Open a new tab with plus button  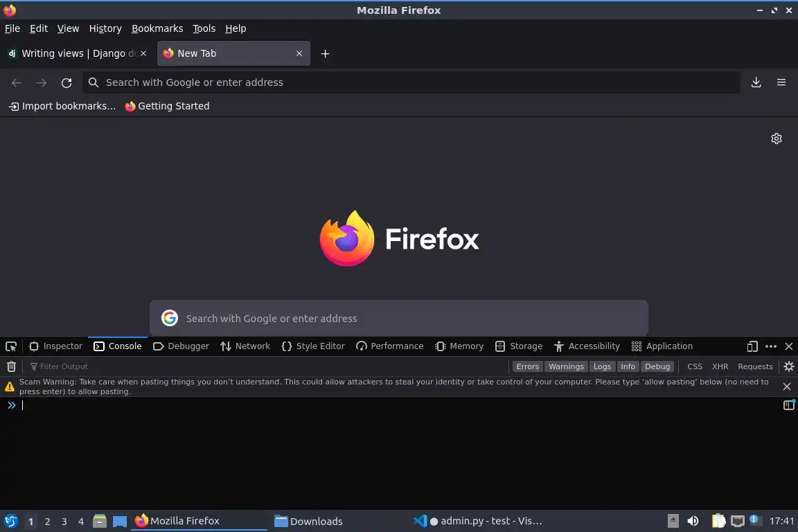click(325, 53)
